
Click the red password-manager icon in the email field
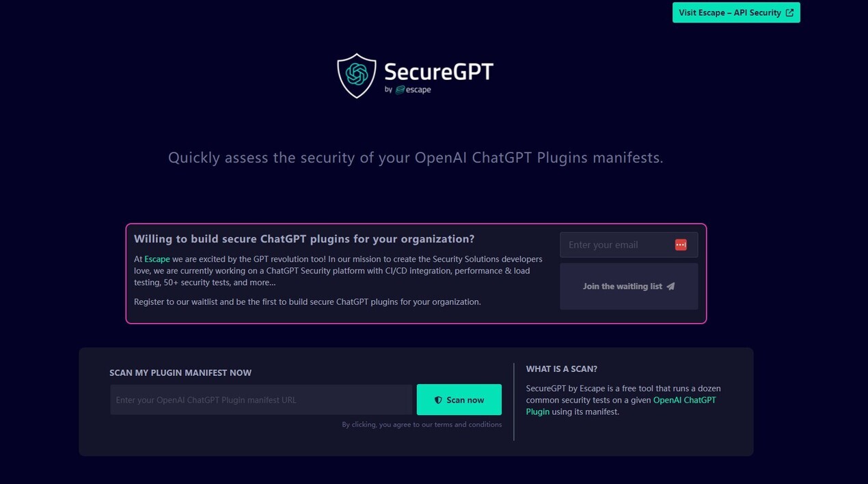(681, 244)
